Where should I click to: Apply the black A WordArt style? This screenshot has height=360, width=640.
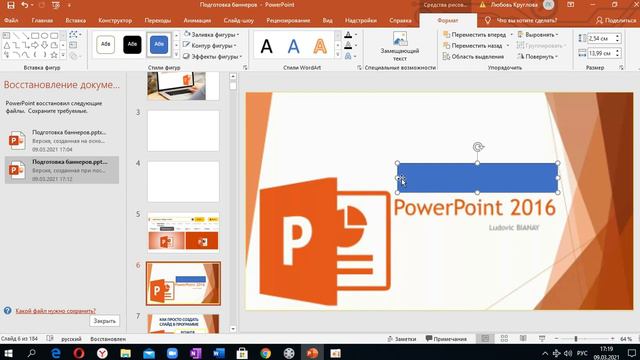(x=267, y=46)
